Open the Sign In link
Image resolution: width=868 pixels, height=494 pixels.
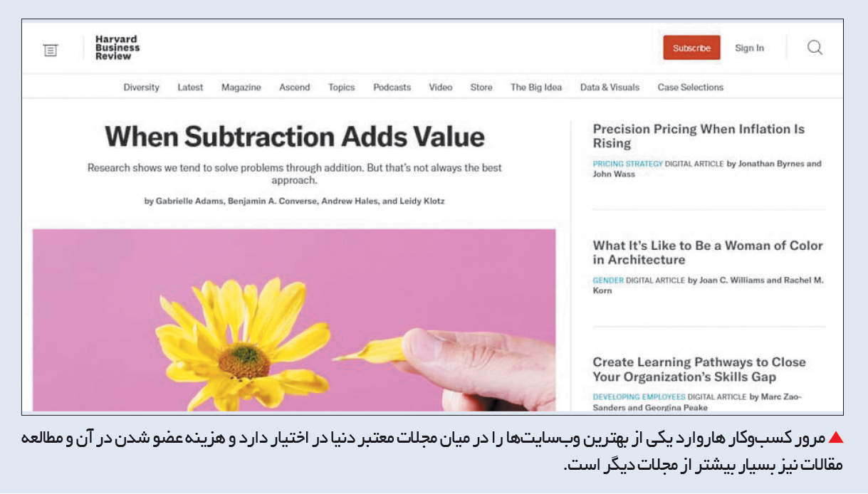(749, 48)
